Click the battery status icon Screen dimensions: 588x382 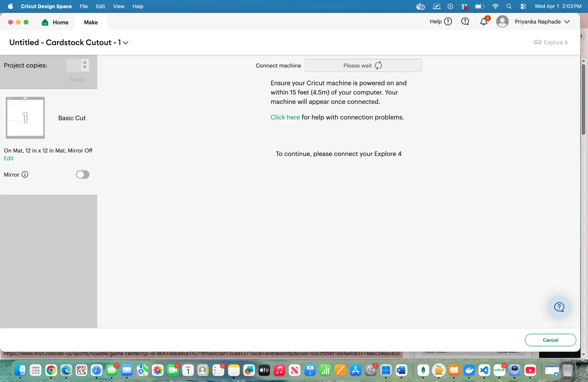pos(479,6)
